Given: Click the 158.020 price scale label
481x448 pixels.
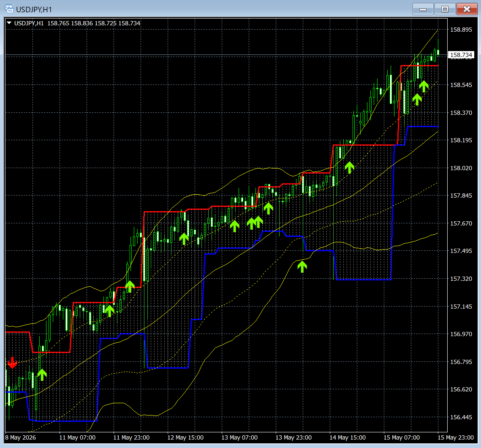Looking at the screenshot, I should [x=461, y=168].
